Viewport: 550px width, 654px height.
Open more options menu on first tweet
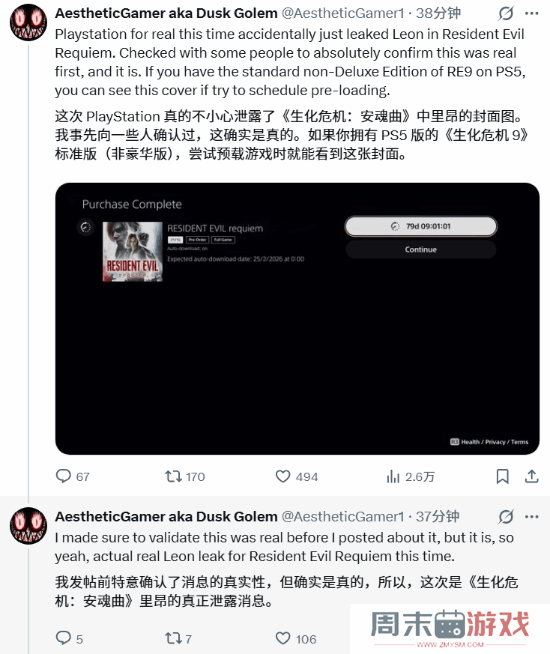(x=532, y=14)
